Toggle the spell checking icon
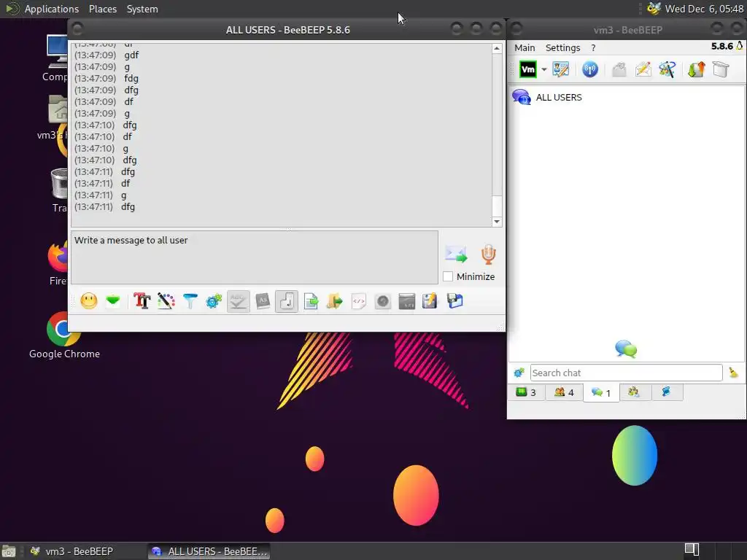Viewport: 747px width, 560px height. click(x=239, y=301)
